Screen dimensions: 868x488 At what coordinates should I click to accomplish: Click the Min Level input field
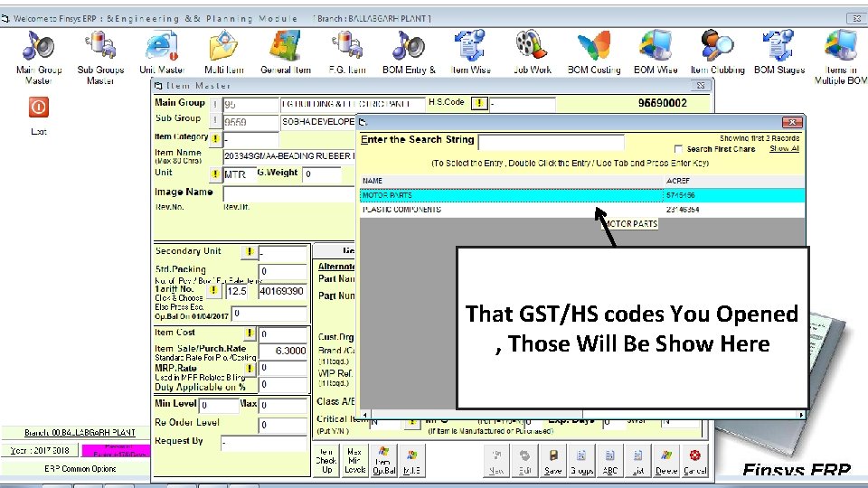coord(219,406)
